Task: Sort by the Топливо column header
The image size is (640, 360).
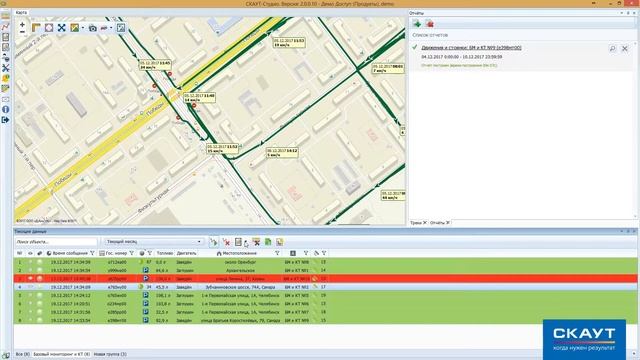Action: (x=164, y=253)
